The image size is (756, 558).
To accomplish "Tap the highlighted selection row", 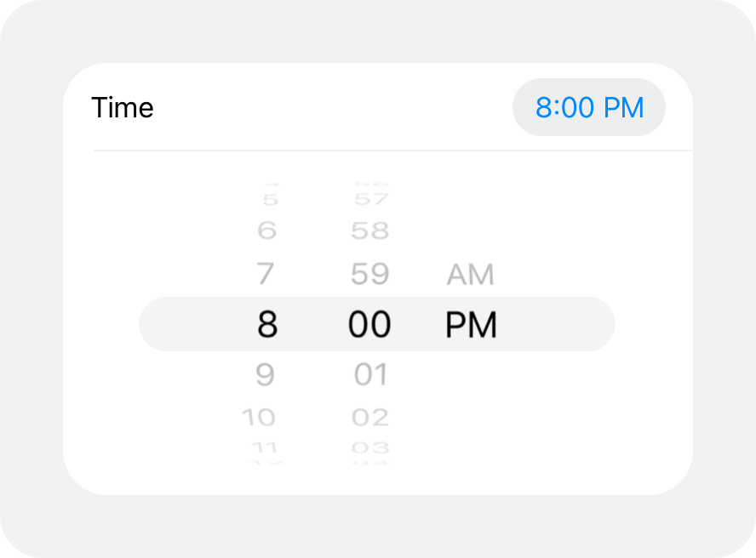I will coord(377,324).
